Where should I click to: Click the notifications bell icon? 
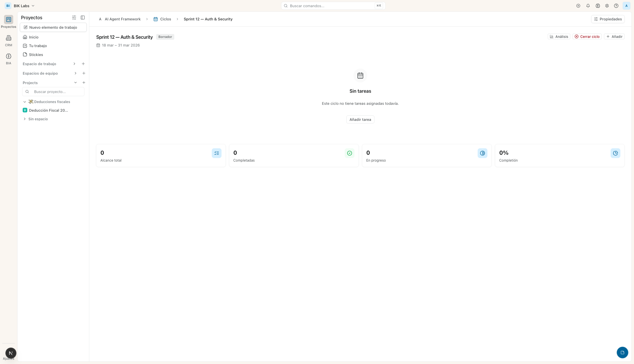(x=588, y=6)
